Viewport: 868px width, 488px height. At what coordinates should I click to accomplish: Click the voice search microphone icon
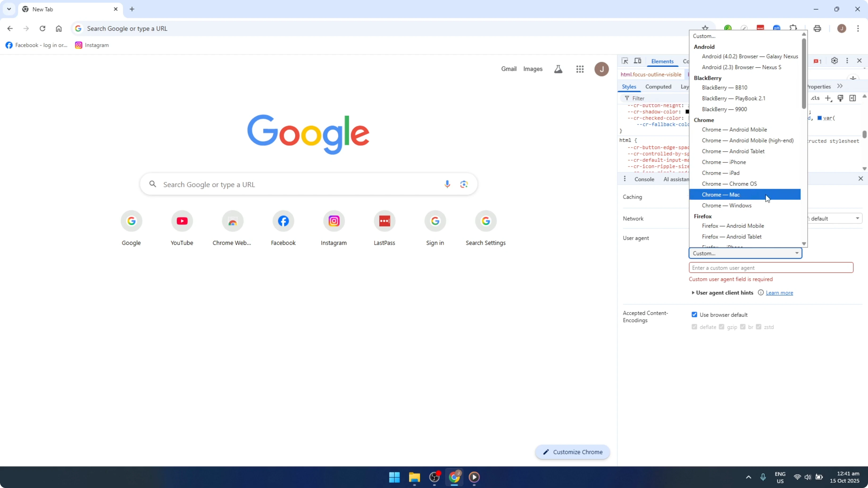point(447,184)
